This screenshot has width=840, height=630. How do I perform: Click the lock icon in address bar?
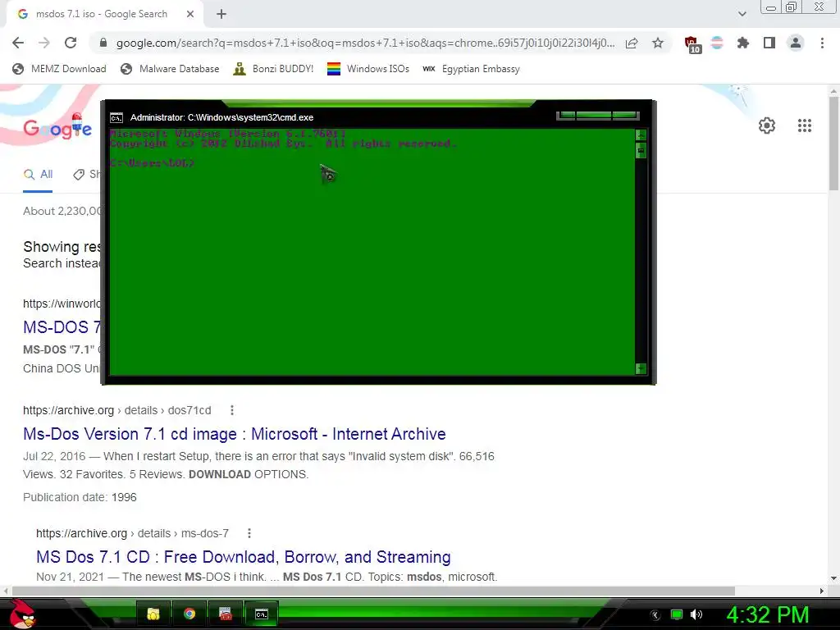click(x=103, y=43)
